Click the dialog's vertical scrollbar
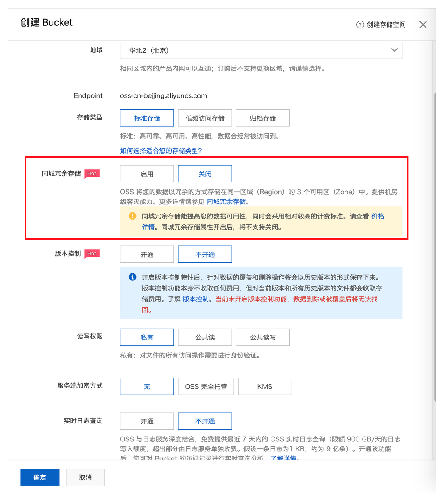 (x=435, y=247)
